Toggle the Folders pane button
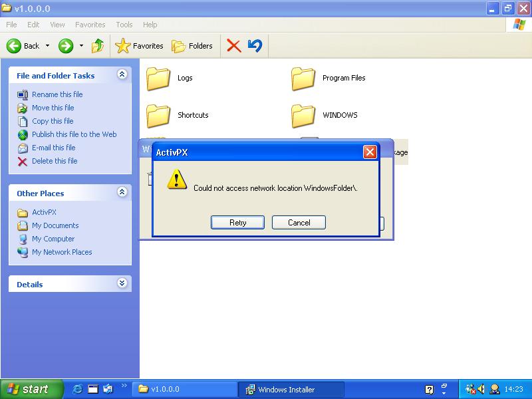Screen dimensions: 532x399 [193, 46]
